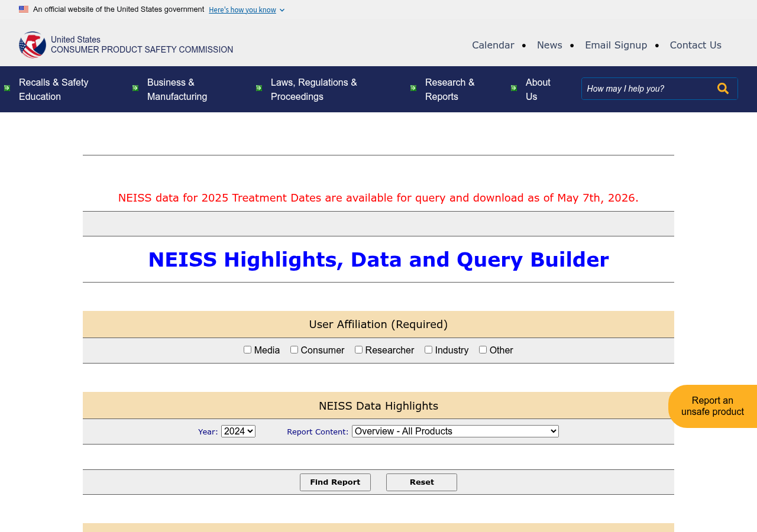The width and height of the screenshot is (757, 532).
Task: Click the orange search magnifier icon
Action: 723,89
